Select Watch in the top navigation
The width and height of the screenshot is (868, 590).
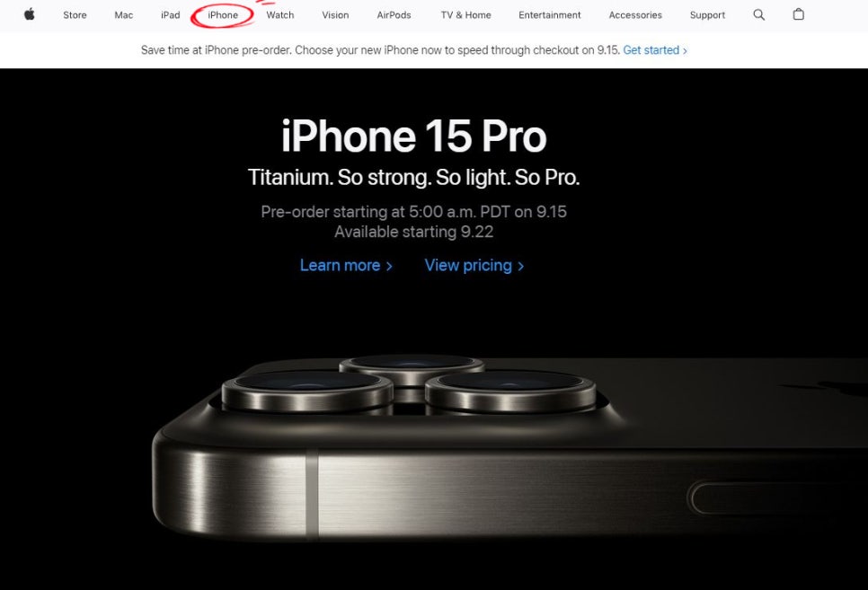click(280, 15)
